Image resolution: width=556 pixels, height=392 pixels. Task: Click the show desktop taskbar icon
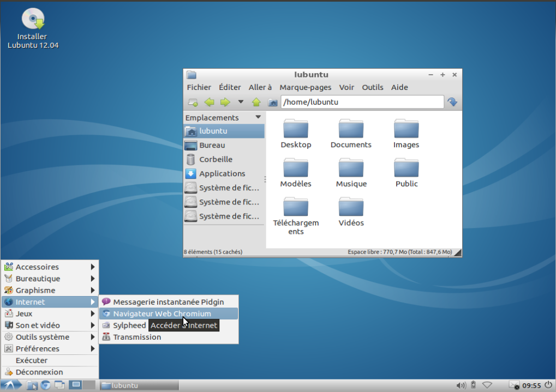click(59, 385)
